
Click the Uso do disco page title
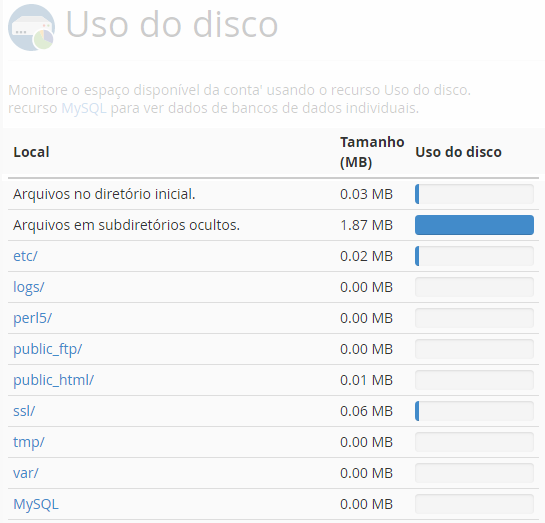[172, 24]
